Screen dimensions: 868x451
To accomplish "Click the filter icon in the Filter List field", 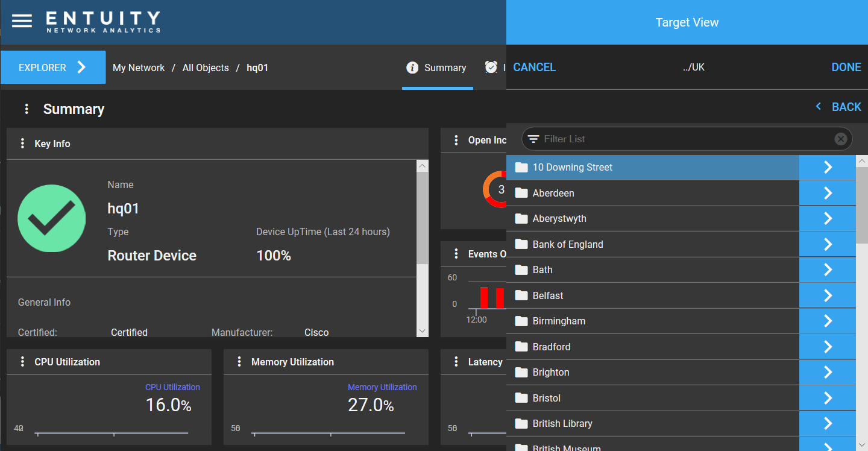I will (534, 139).
